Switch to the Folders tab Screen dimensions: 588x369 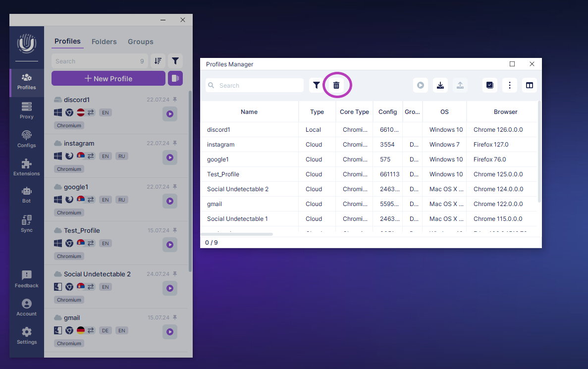click(x=104, y=42)
